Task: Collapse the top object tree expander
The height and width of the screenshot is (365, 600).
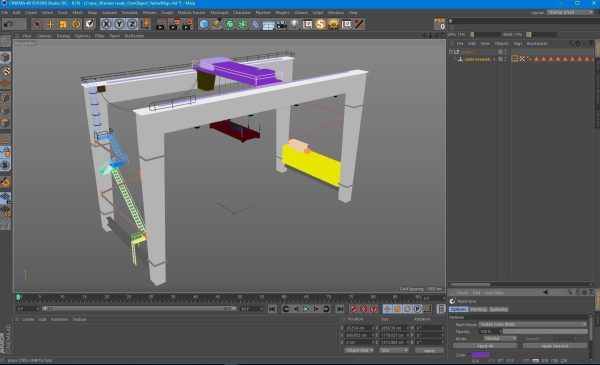Action: 451,52
